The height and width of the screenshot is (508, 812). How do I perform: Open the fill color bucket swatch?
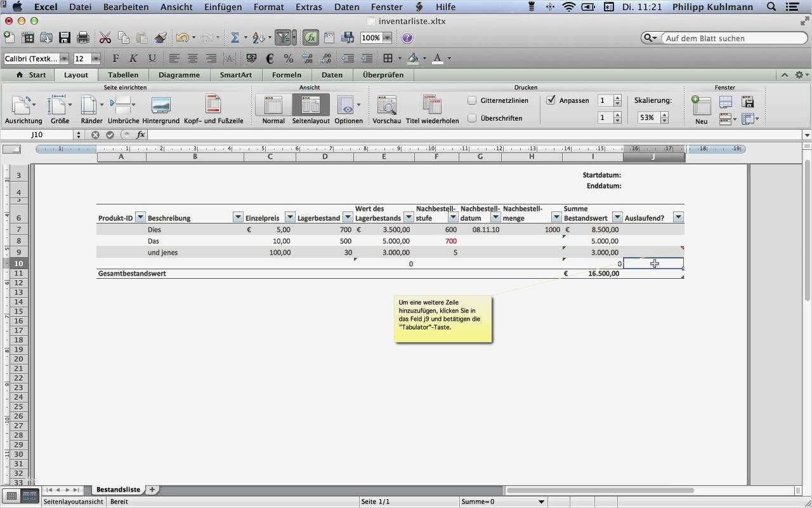pyautogui.click(x=413, y=58)
